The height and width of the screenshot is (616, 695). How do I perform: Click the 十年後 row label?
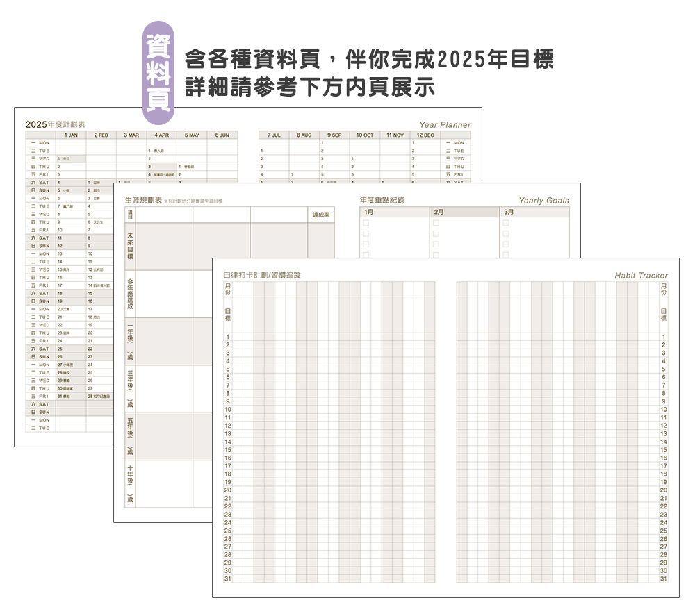(131, 484)
